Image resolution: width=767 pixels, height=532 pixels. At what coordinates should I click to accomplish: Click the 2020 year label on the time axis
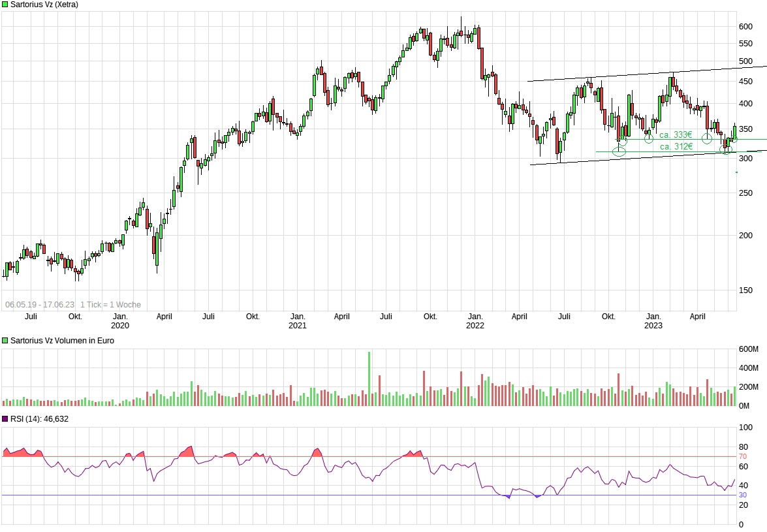120,326
